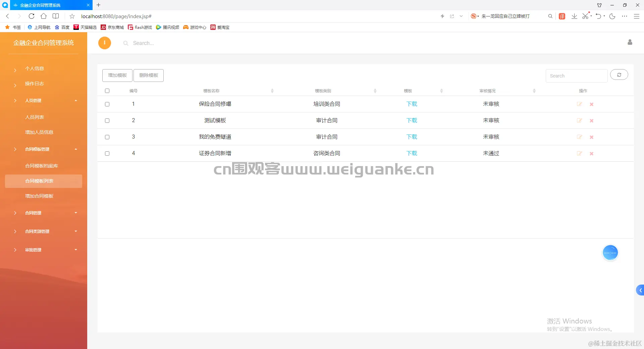Download the 保险合同修噶 template via 下载
Screen dimensions: 644x349
[x=412, y=104]
